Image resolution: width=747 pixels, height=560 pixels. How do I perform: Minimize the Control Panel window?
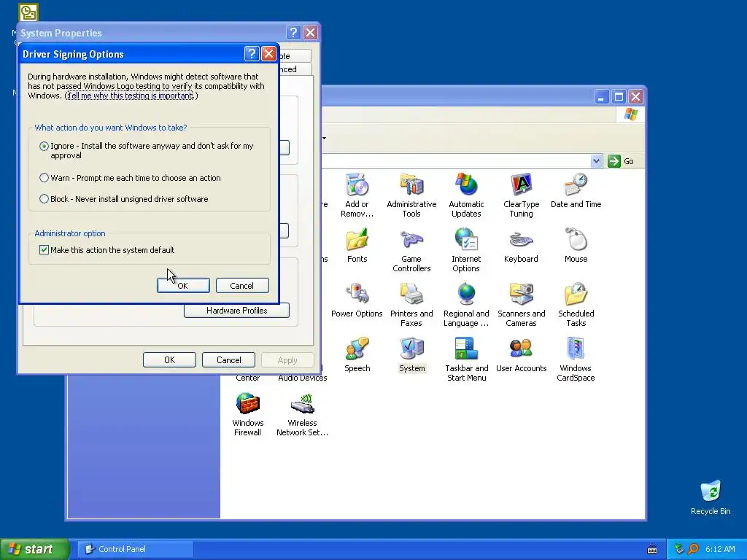click(602, 97)
